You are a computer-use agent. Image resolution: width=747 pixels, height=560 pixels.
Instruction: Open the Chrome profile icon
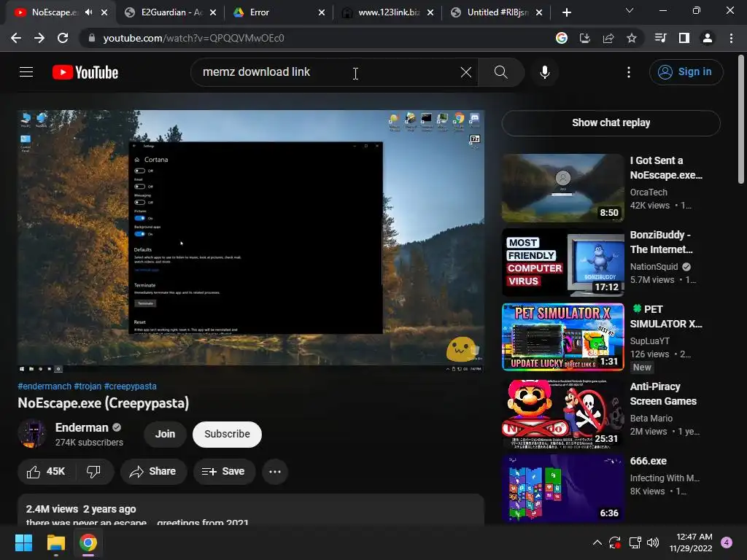(x=708, y=38)
